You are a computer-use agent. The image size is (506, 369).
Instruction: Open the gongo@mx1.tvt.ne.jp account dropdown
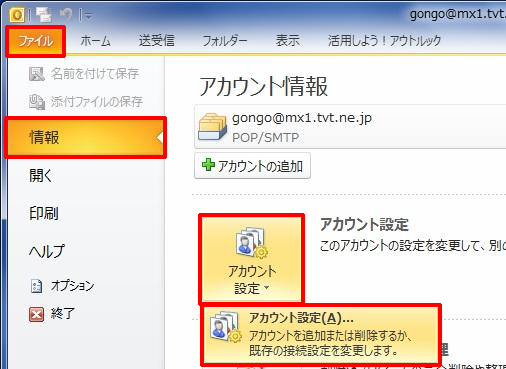350,127
